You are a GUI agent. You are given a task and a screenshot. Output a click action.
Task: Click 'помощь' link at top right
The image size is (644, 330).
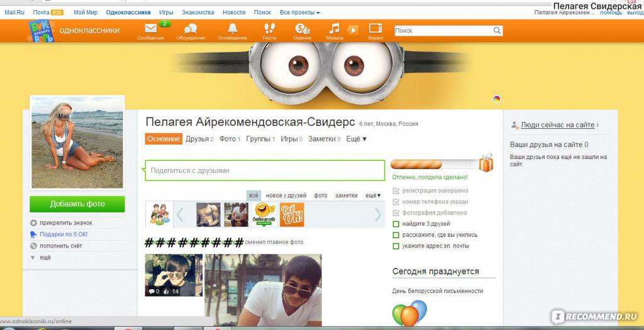pyautogui.click(x=611, y=13)
